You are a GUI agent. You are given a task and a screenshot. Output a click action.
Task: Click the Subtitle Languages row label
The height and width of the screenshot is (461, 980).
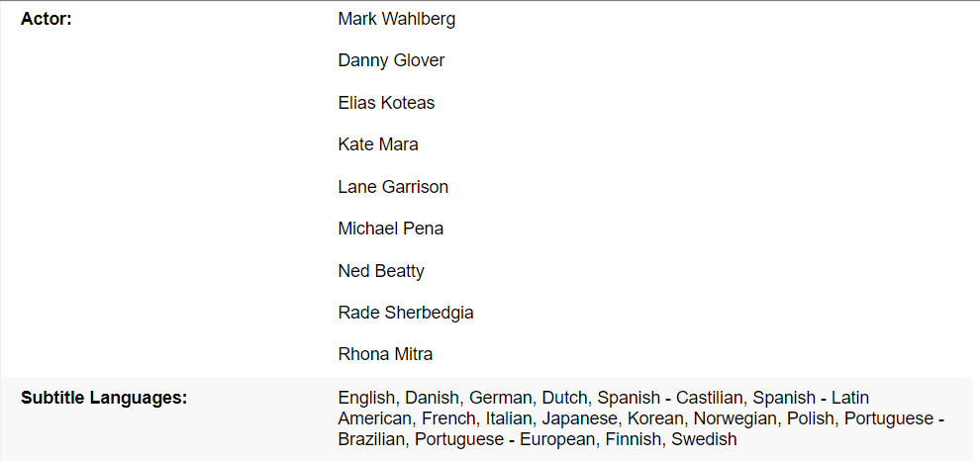pyautogui.click(x=104, y=398)
